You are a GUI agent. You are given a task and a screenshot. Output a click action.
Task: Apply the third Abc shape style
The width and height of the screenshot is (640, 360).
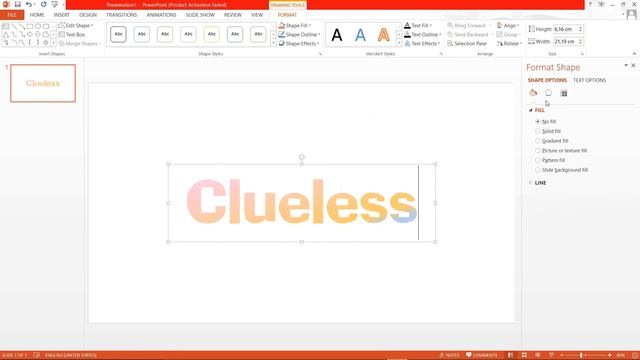(x=165, y=34)
